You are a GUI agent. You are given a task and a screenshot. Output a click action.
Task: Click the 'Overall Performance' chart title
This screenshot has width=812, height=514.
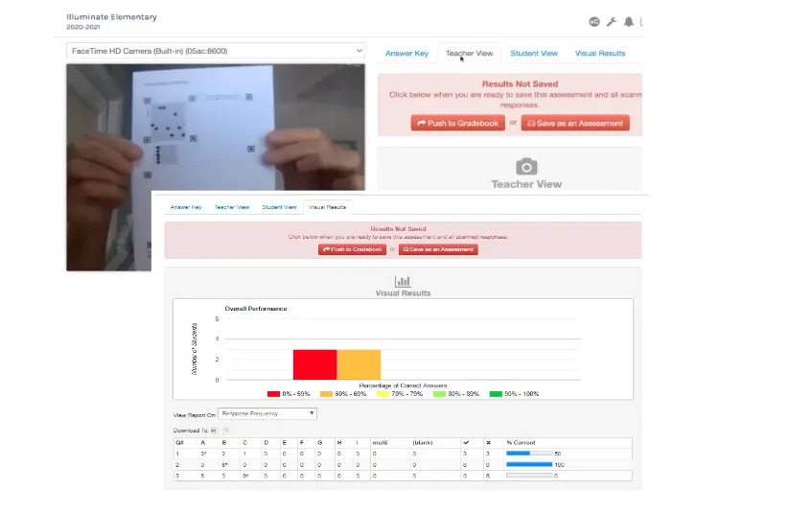click(256, 308)
